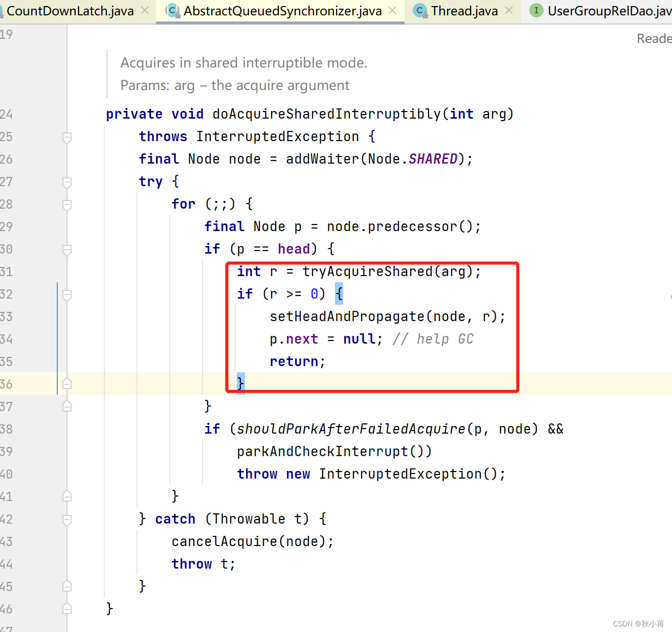
Task: Close the CountDownLatch.java tab
Action: click(145, 10)
